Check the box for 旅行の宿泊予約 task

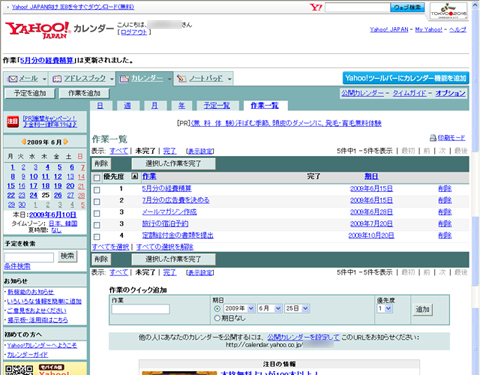[97, 225]
